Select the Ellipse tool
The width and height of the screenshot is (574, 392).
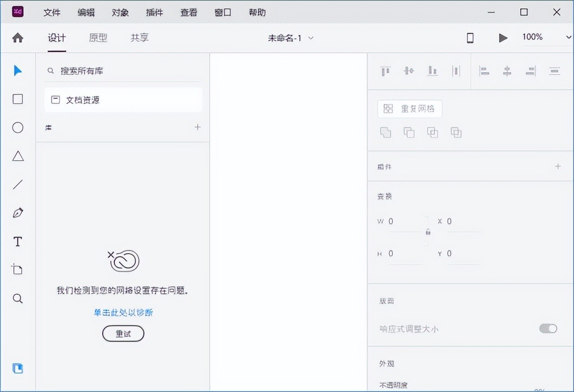point(17,128)
